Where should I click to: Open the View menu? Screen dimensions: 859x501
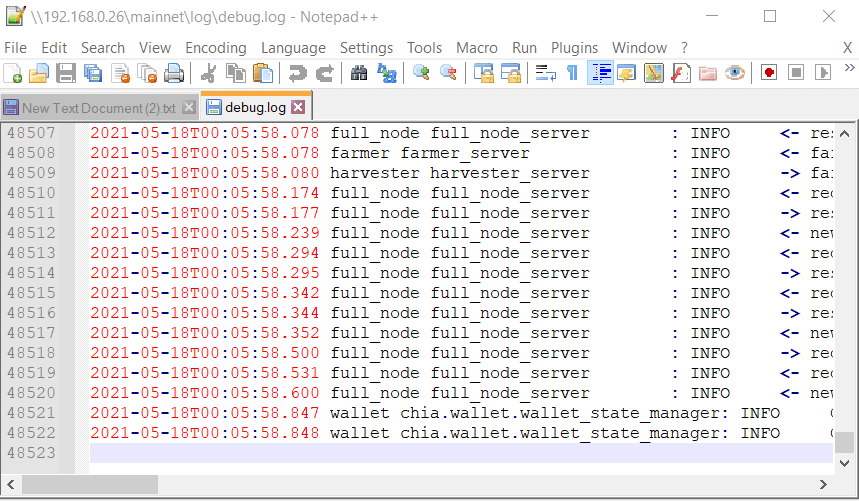point(155,48)
